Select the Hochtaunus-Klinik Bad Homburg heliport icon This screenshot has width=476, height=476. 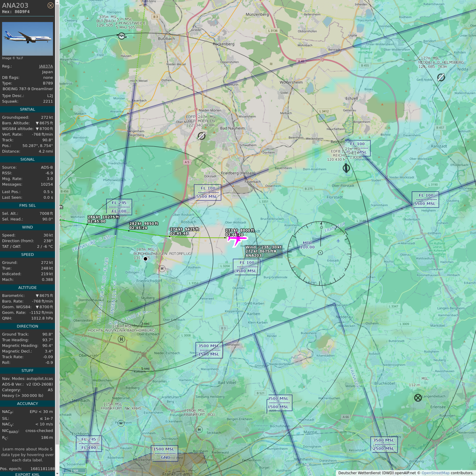coord(121,339)
